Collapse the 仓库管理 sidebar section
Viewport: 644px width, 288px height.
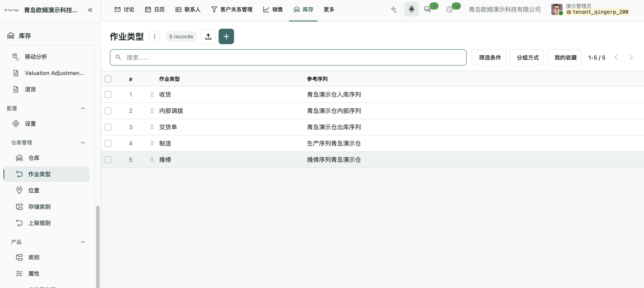[83, 143]
